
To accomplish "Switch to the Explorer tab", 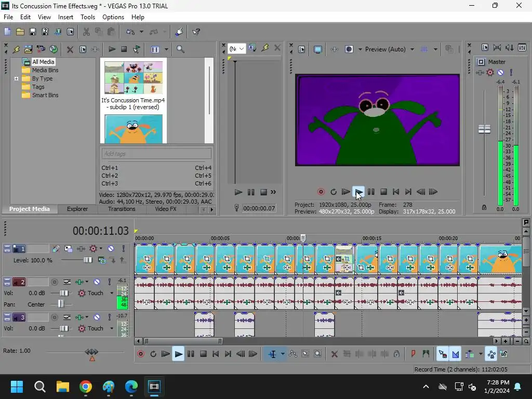I will (77, 209).
